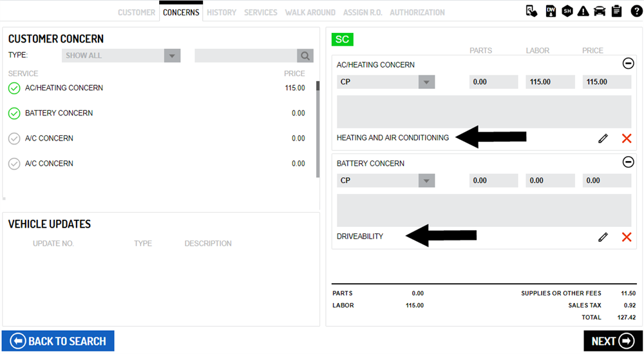Click the DW download document icon
The image size is (644, 354).
pyautogui.click(x=551, y=11)
